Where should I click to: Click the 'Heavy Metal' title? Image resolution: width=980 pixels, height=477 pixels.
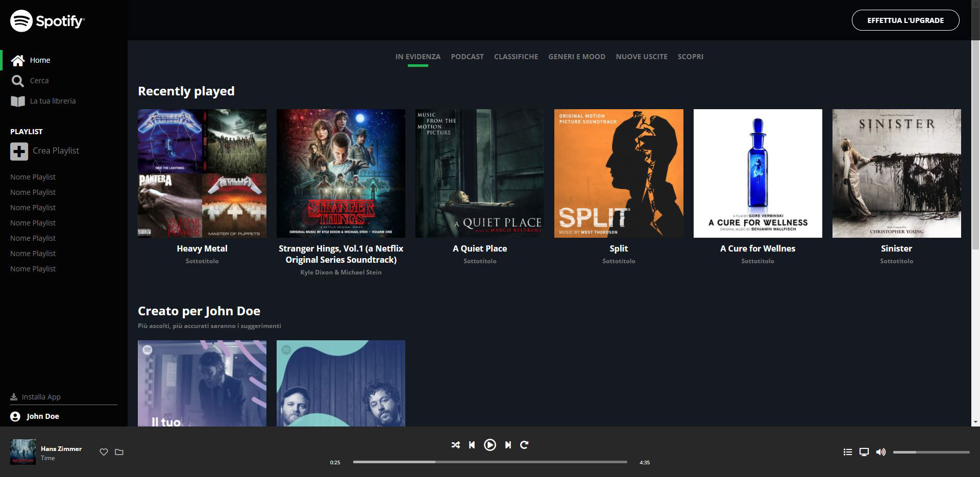(202, 248)
